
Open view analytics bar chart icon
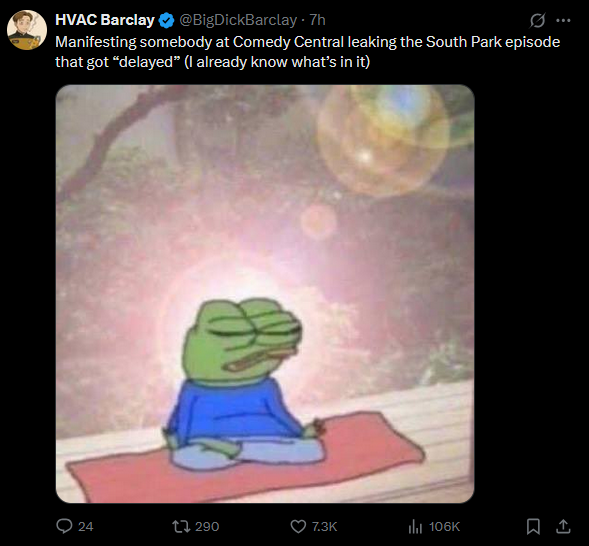415,526
